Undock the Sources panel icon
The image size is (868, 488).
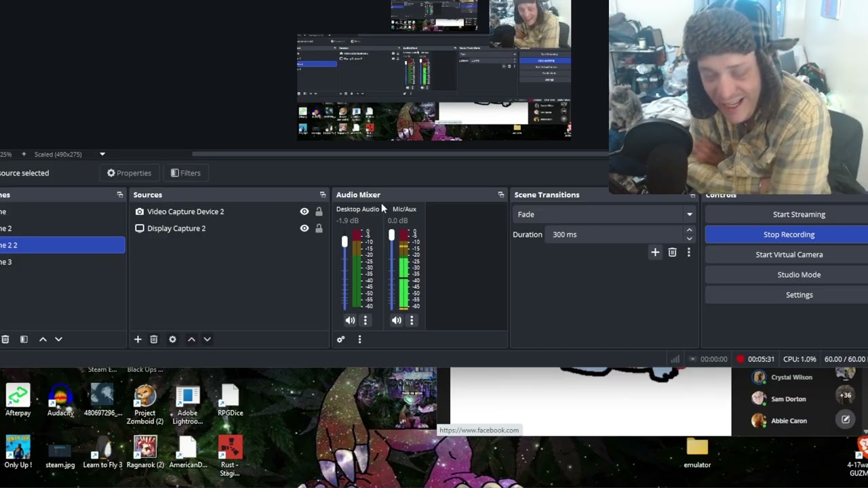tap(323, 195)
